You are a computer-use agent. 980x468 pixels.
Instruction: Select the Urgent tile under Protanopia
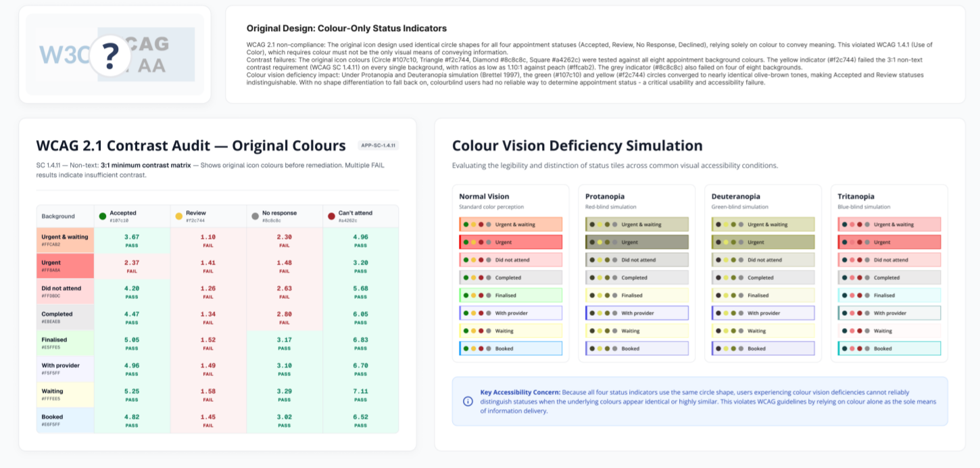pos(637,242)
